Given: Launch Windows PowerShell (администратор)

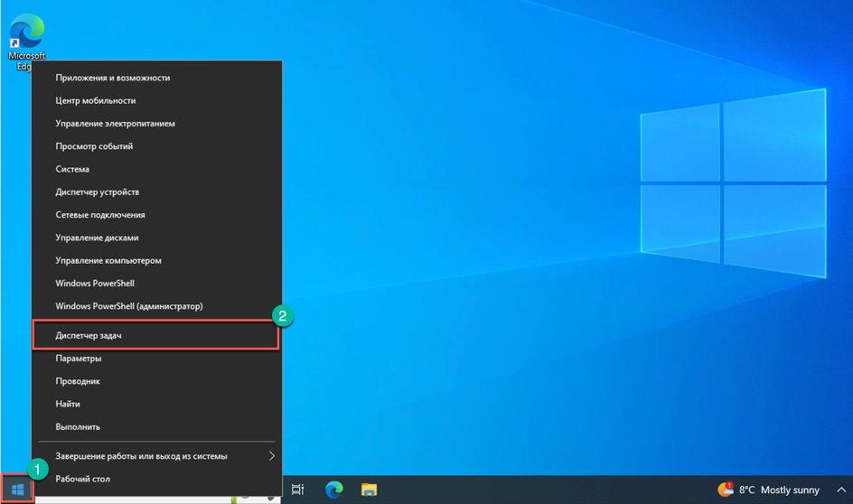Looking at the screenshot, I should point(156,306).
